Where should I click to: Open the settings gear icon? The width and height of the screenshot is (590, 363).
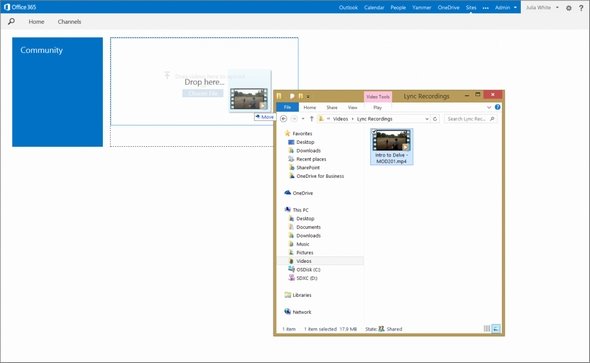click(x=569, y=8)
